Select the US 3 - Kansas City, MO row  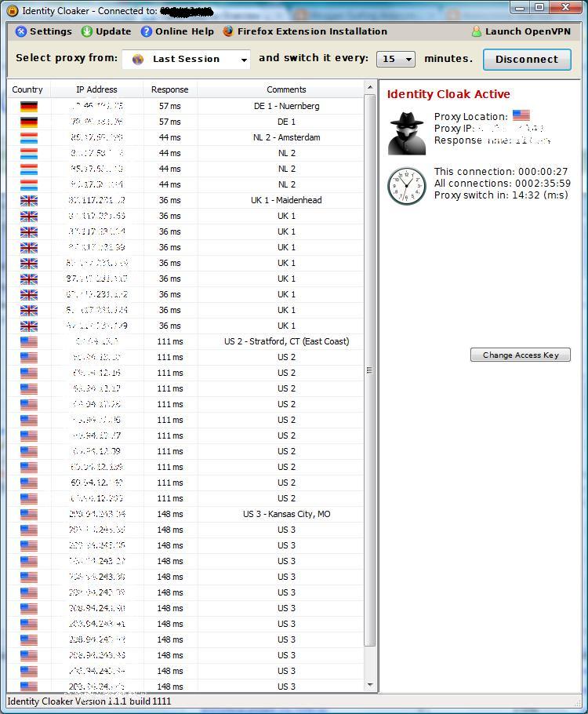click(x=186, y=514)
